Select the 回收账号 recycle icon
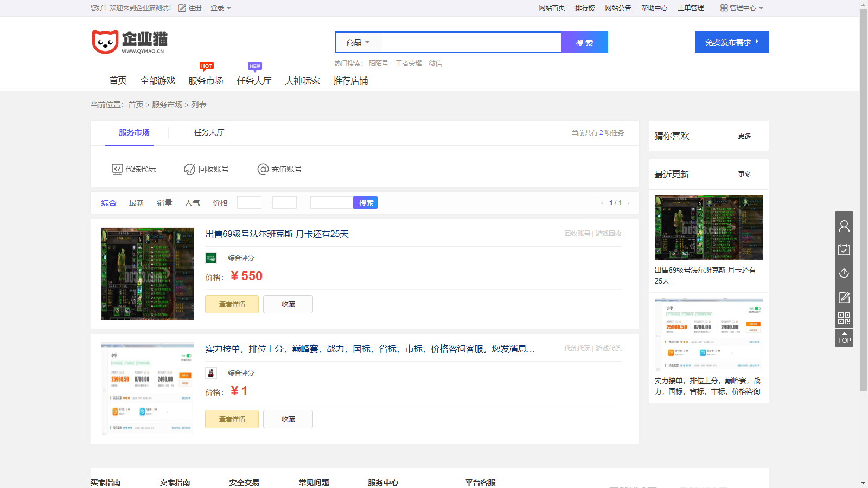Screen dimensions: 868x488 pos(189,169)
